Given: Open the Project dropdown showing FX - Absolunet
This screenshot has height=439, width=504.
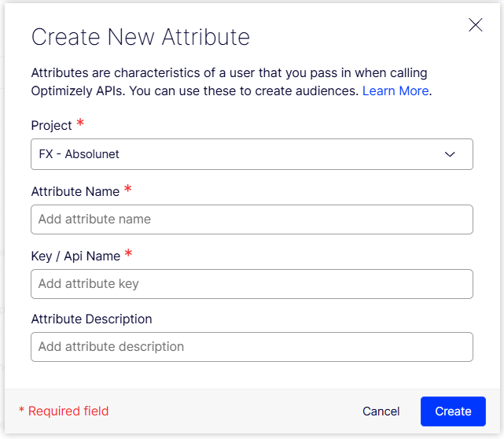Looking at the screenshot, I should click(252, 154).
